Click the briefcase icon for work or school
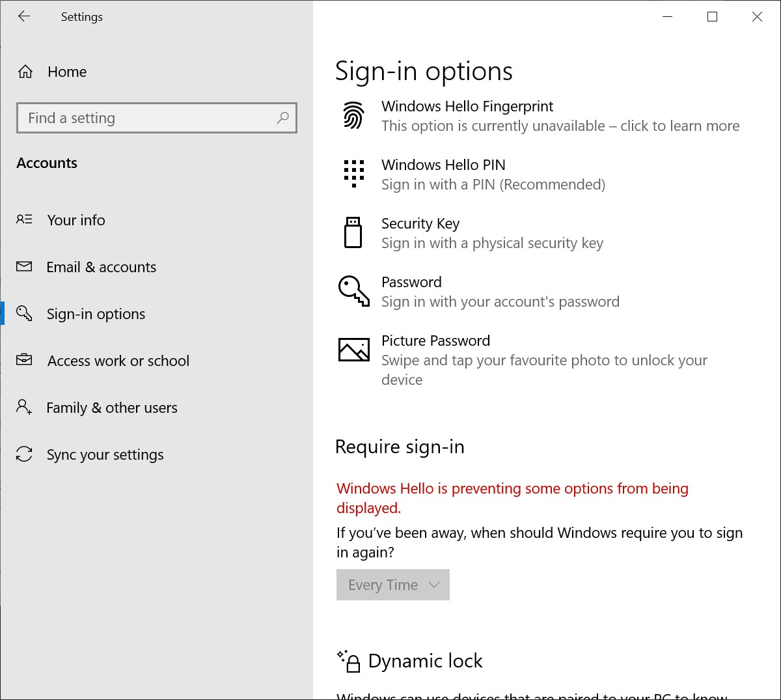Viewport: 781px width, 700px height. coord(24,359)
